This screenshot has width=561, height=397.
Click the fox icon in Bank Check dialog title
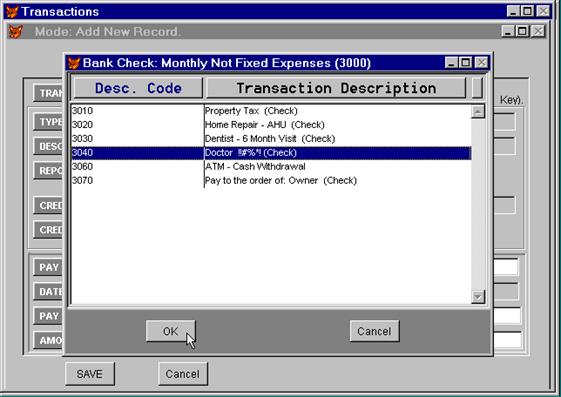74,63
